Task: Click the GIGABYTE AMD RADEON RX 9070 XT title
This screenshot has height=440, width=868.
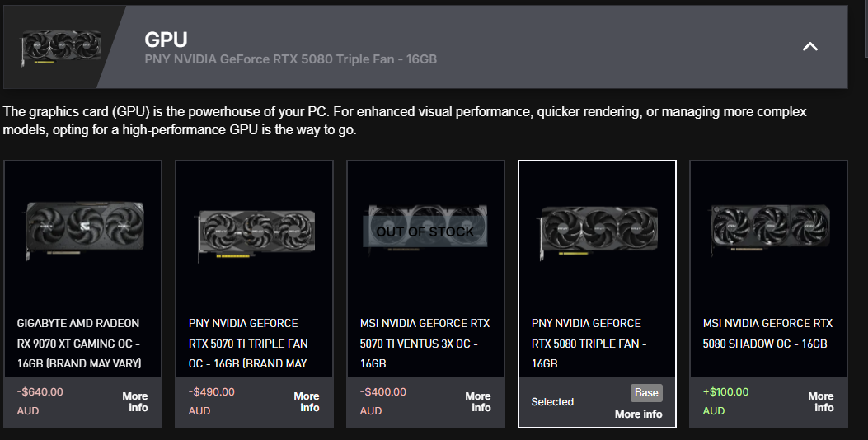Action: [x=79, y=343]
